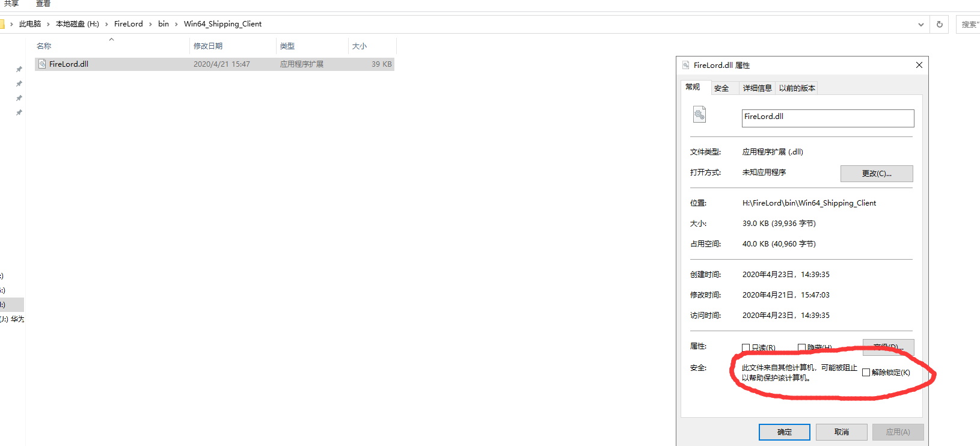Click bin folder in the breadcrumb
Screen dimensions: 980x446
pyautogui.click(x=164, y=24)
